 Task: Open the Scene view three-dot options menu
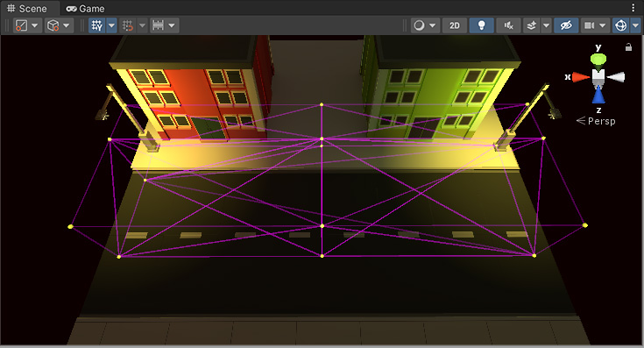point(633,8)
